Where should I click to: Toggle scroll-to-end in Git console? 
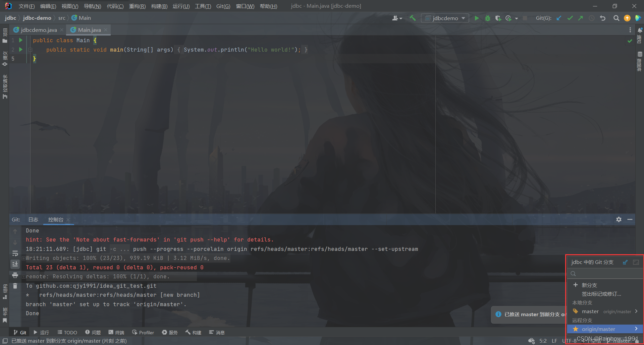[15, 264]
